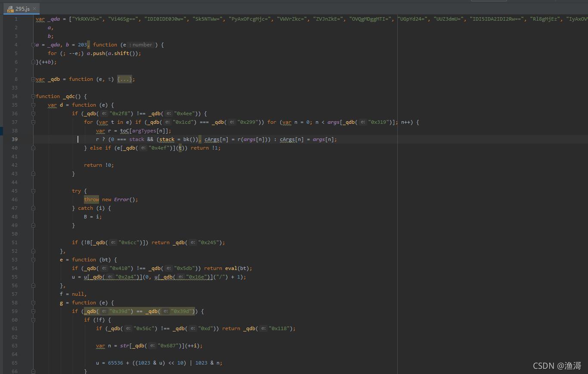Screen dimensions: 588x374
Task: Collapse the g function at line 58
Action: click(33, 303)
